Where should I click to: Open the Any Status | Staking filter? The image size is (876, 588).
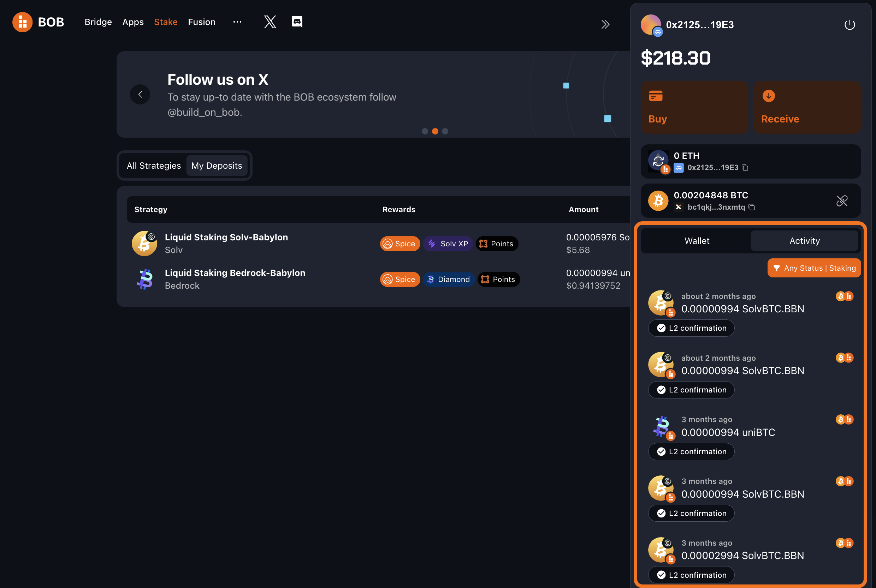[814, 268]
